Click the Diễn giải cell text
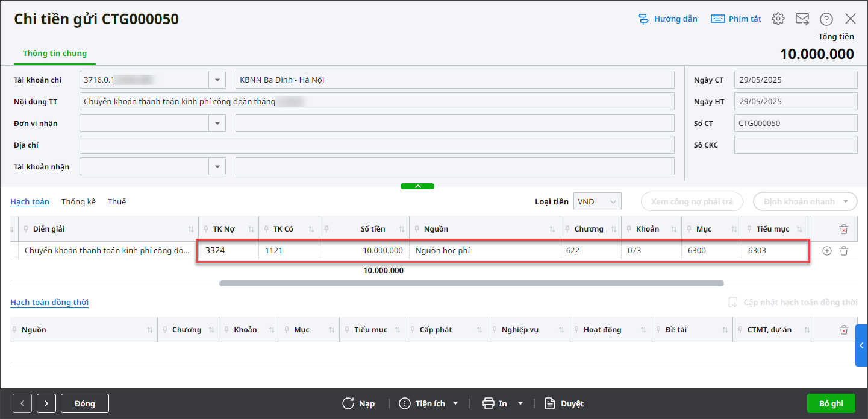The image size is (868, 419). point(107,250)
